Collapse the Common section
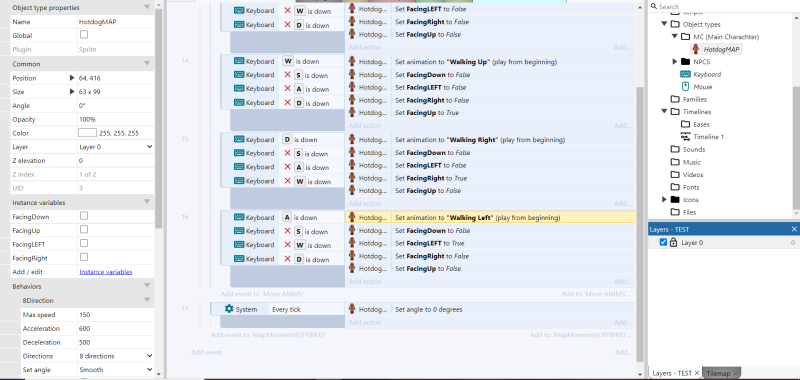 [x=147, y=64]
